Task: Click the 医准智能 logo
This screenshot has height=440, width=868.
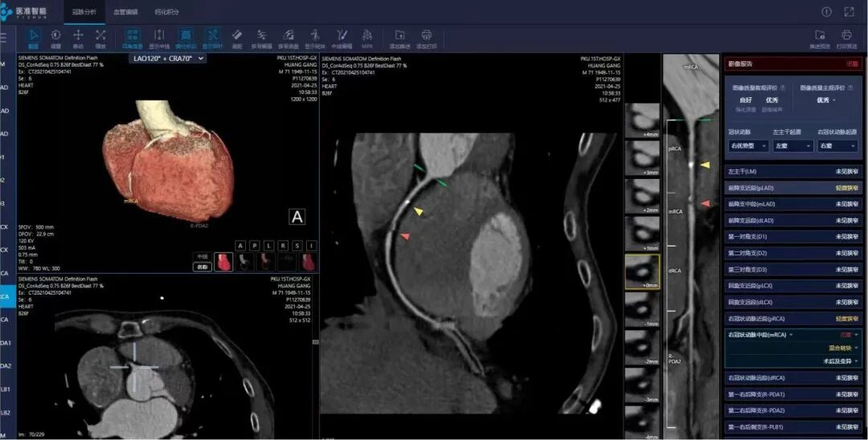Action: tap(24, 11)
